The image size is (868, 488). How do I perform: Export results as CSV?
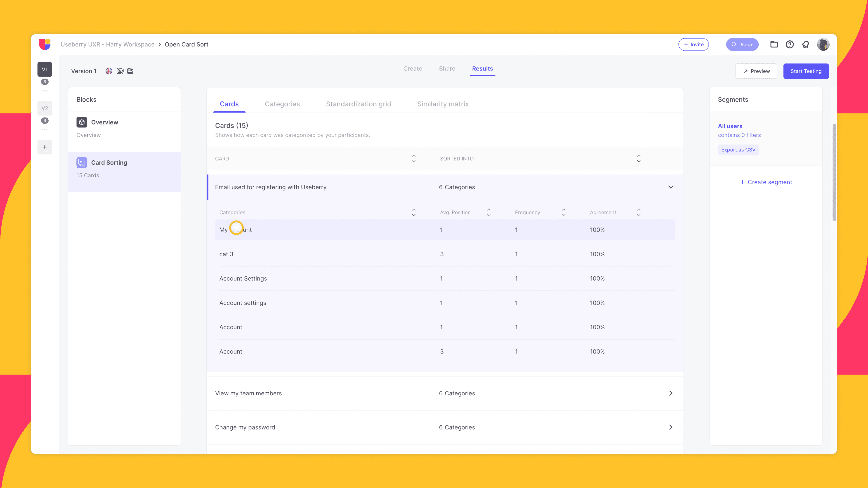[x=738, y=150]
